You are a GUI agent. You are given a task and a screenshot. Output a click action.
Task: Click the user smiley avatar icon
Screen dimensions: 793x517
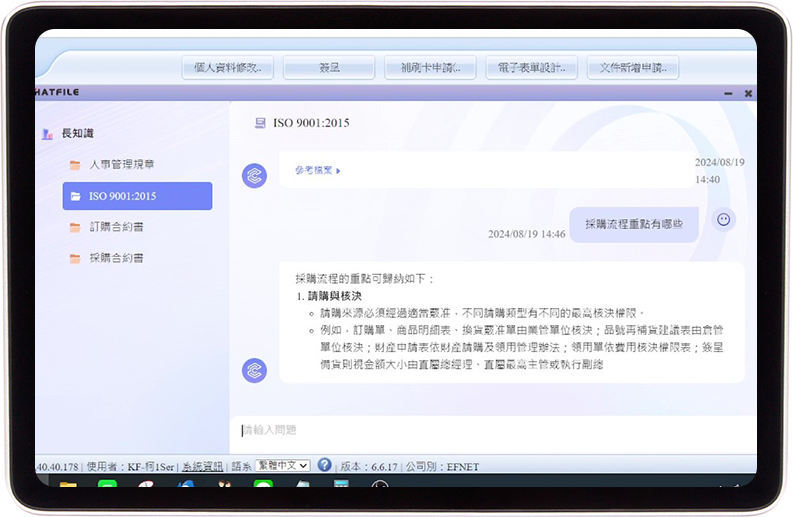pos(724,219)
